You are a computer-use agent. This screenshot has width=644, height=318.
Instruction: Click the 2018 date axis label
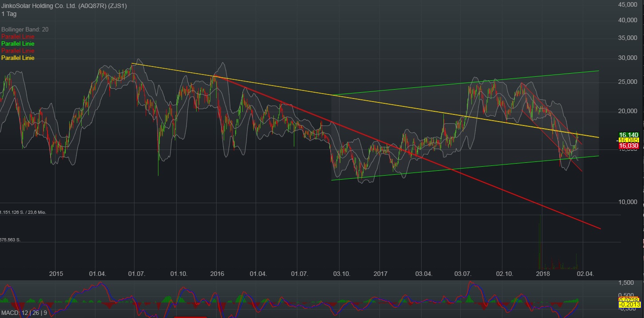[x=543, y=274]
